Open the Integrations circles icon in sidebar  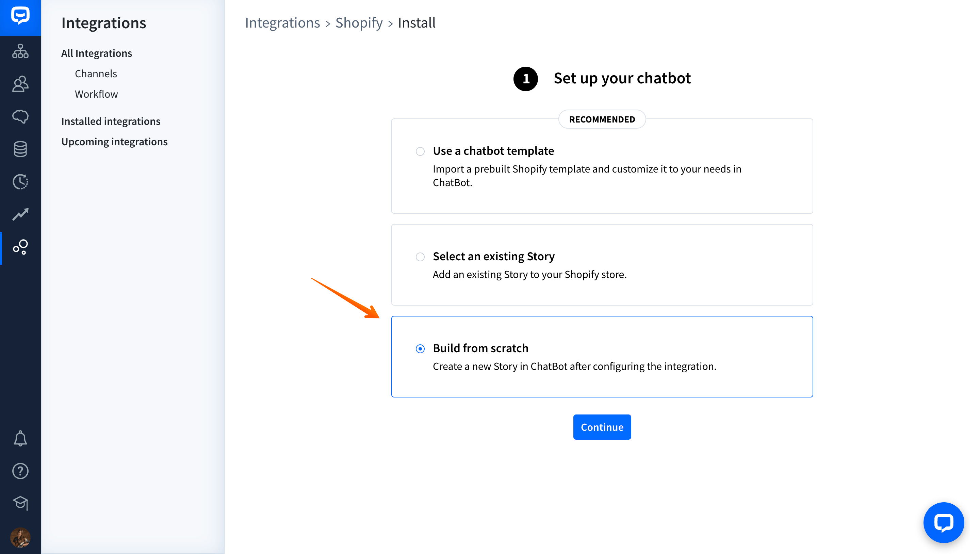[x=20, y=247]
